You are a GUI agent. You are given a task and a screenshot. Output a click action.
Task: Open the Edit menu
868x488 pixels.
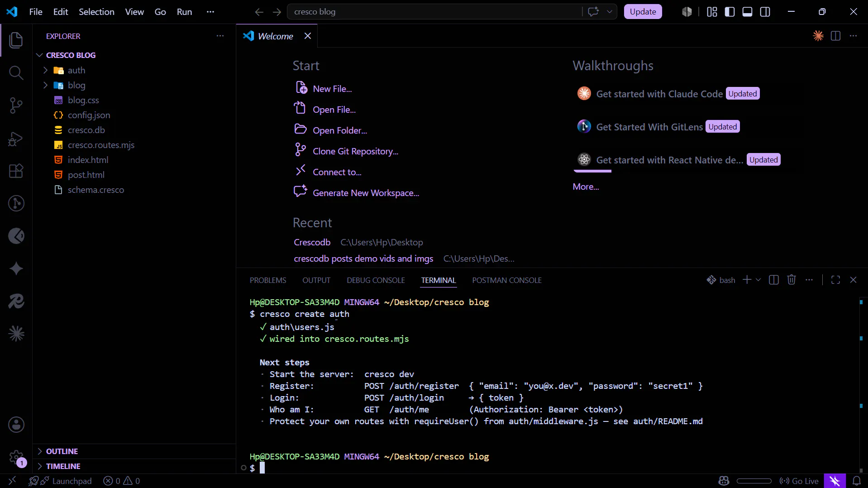(61, 12)
